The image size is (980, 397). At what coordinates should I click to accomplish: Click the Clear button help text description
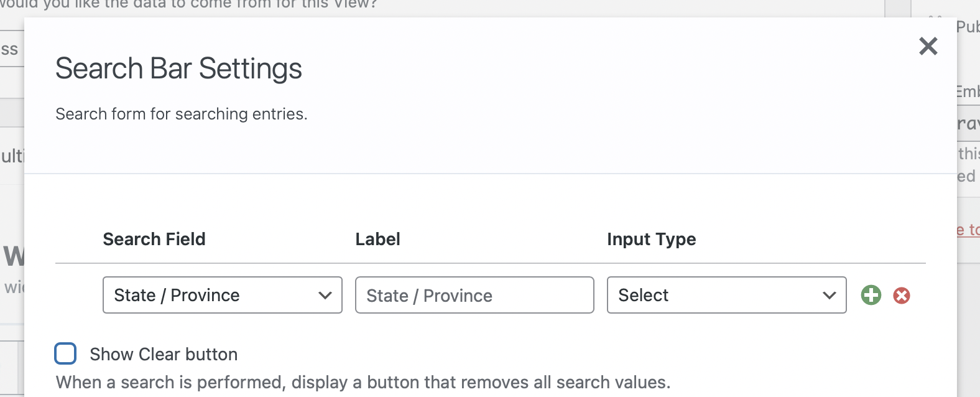pyautogui.click(x=363, y=382)
